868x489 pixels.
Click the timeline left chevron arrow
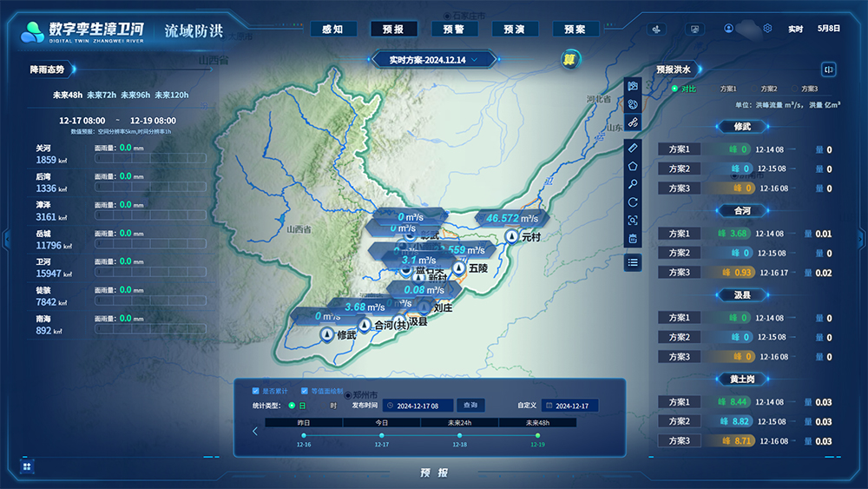coord(255,431)
